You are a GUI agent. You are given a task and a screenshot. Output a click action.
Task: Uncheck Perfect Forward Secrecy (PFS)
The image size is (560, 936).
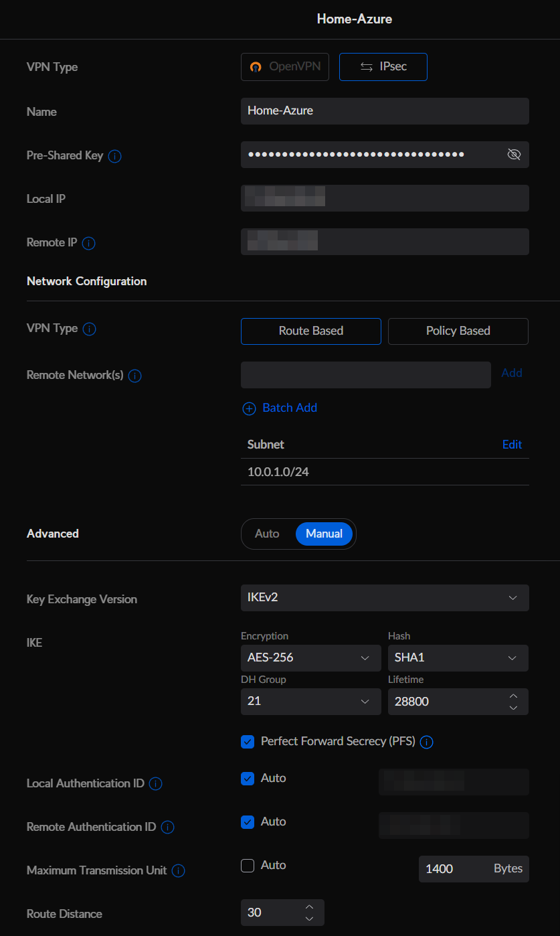point(248,741)
